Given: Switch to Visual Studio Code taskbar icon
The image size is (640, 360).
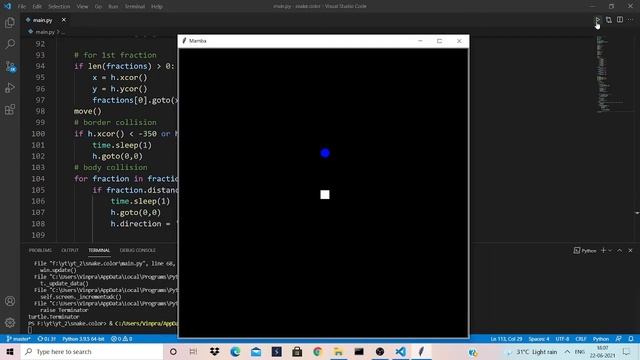Looking at the screenshot, I should 400,351.
